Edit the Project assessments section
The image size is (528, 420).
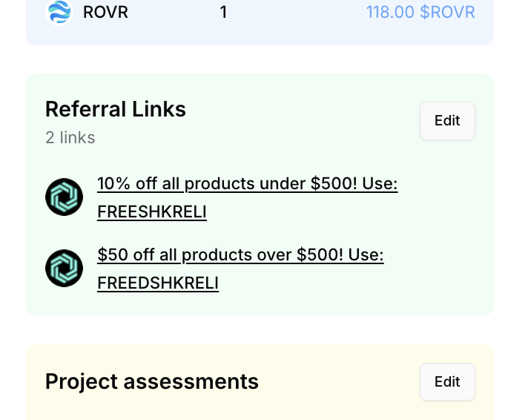[x=447, y=381]
